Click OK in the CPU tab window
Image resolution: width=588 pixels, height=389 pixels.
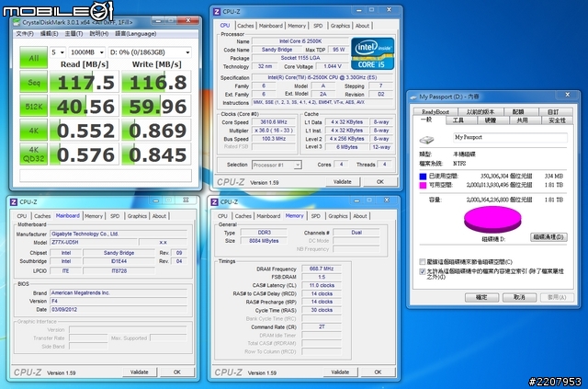pos(380,182)
